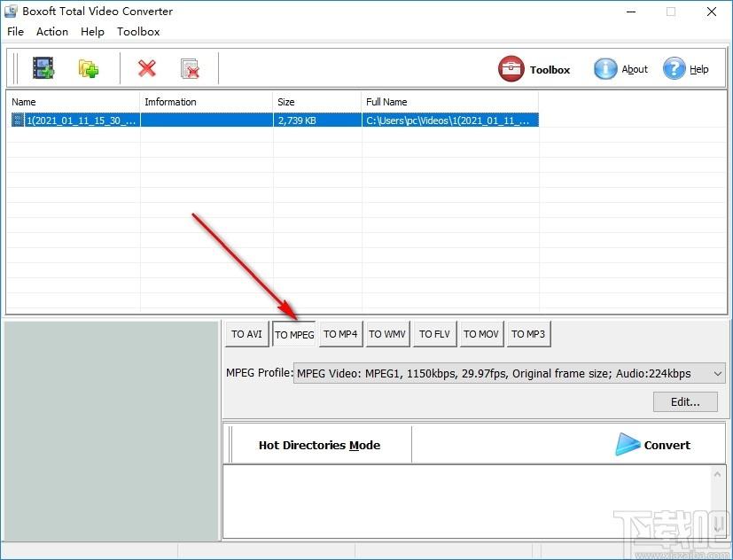Sort the list by Size column header
Viewport: 733px width, 560px height.
click(316, 102)
